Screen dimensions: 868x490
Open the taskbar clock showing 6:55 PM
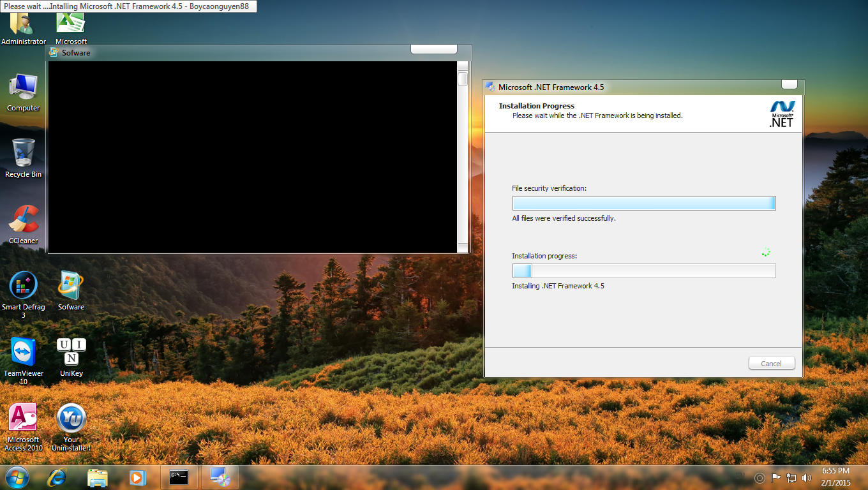coord(835,471)
